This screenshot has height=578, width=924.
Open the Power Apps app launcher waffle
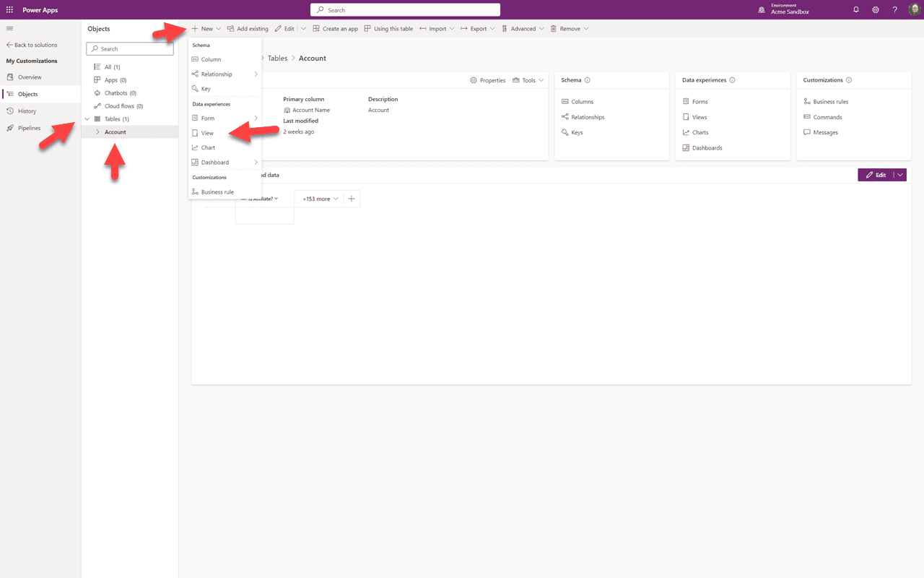pos(9,9)
